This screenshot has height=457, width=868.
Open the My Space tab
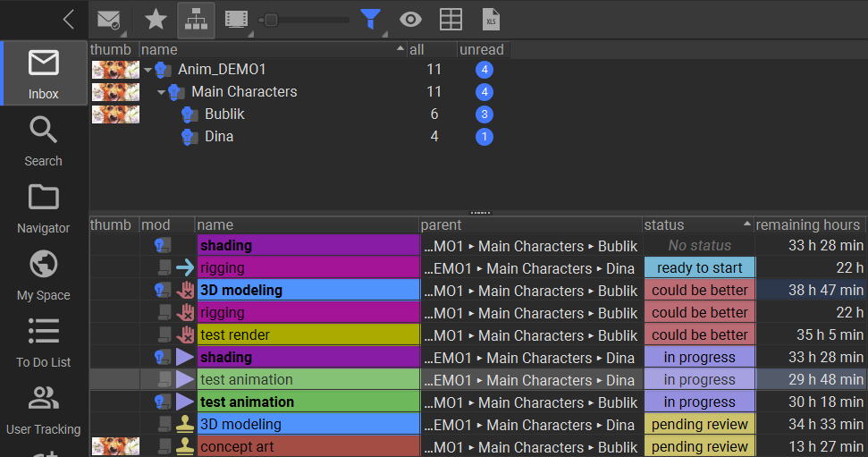click(x=43, y=275)
